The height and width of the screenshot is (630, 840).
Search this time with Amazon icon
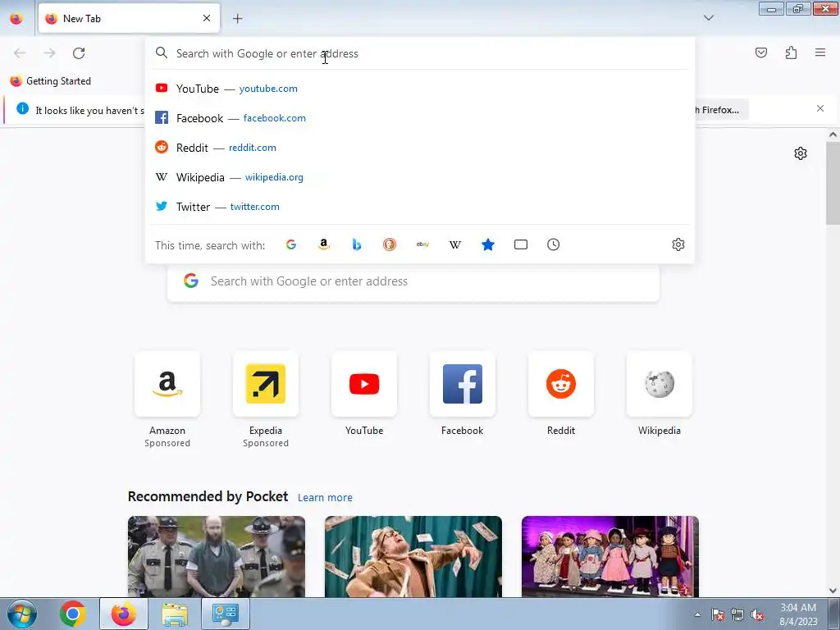[x=323, y=244]
